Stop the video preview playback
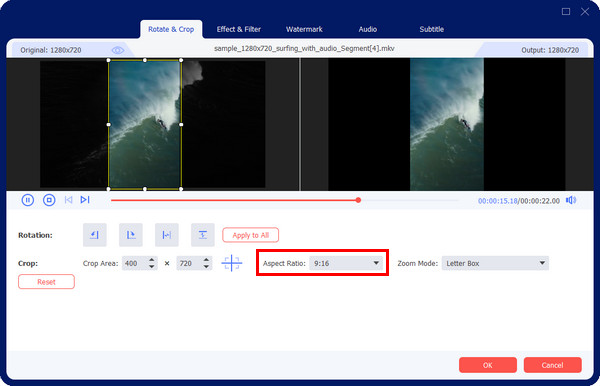The height and width of the screenshot is (386, 600). [49, 200]
